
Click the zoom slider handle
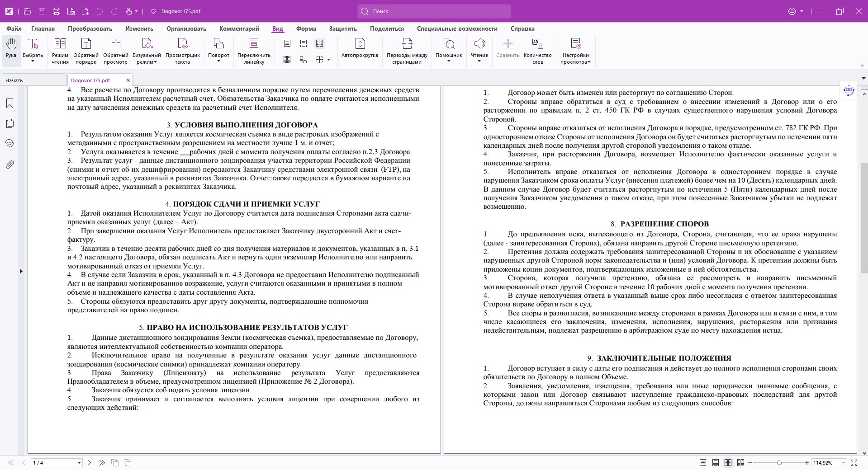tap(779, 463)
